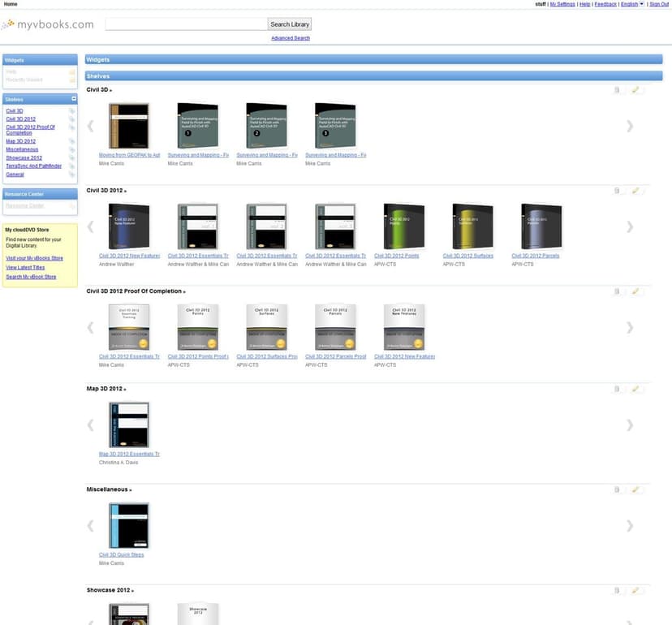672x625 pixels.
Task: Expand the Map 3D 2012 shelf heading
Action: tap(106, 389)
